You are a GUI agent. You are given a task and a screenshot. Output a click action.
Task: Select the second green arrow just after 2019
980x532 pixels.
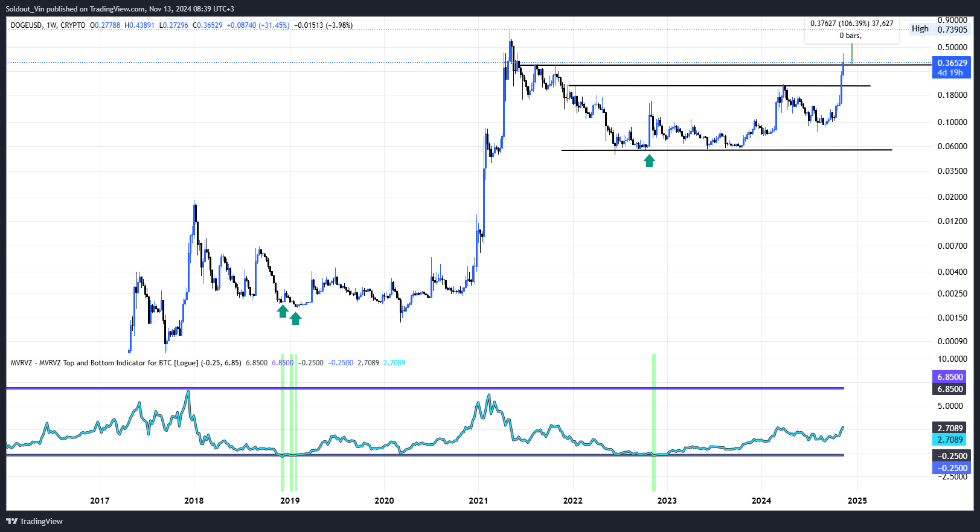click(x=295, y=318)
